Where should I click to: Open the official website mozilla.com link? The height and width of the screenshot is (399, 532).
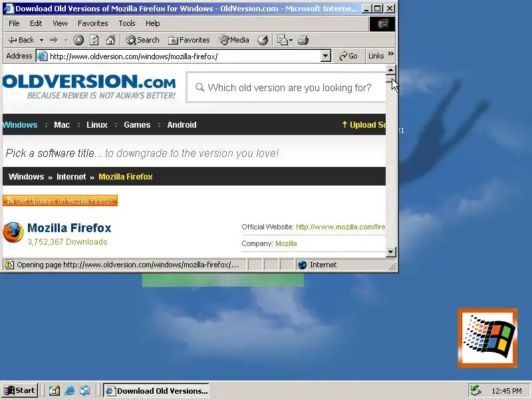pos(340,227)
